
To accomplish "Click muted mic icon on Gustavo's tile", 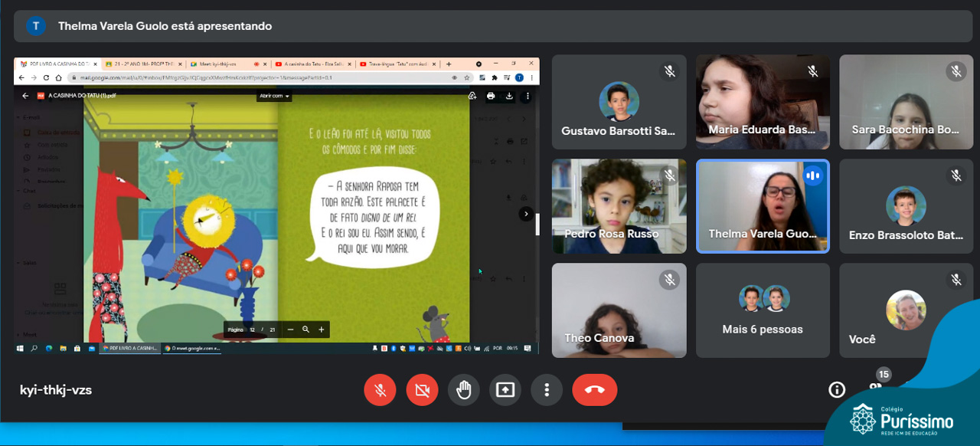I will pos(669,71).
